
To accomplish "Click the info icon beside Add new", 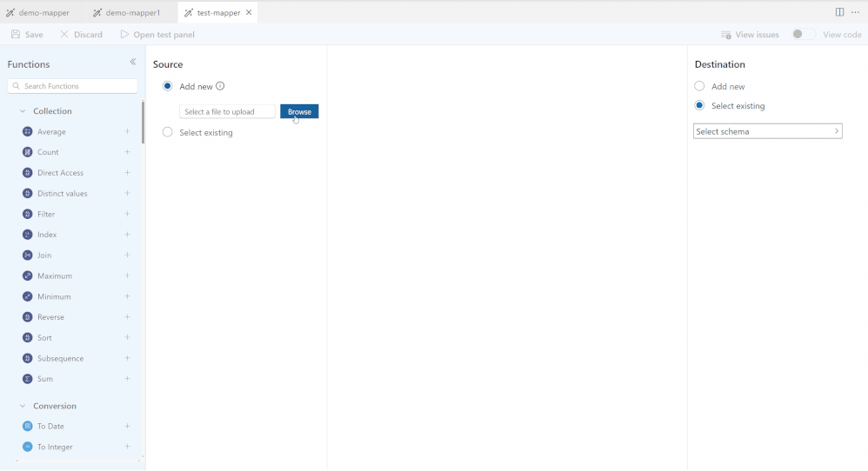I will click(x=220, y=86).
